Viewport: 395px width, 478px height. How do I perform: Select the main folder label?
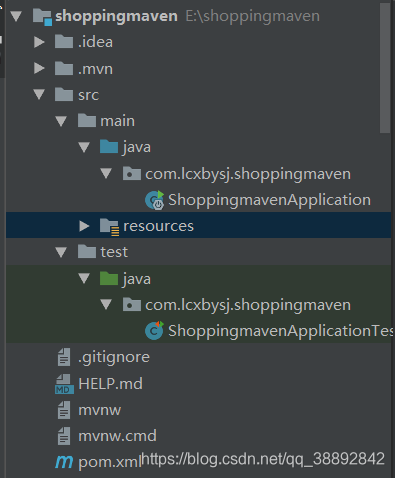(x=118, y=121)
